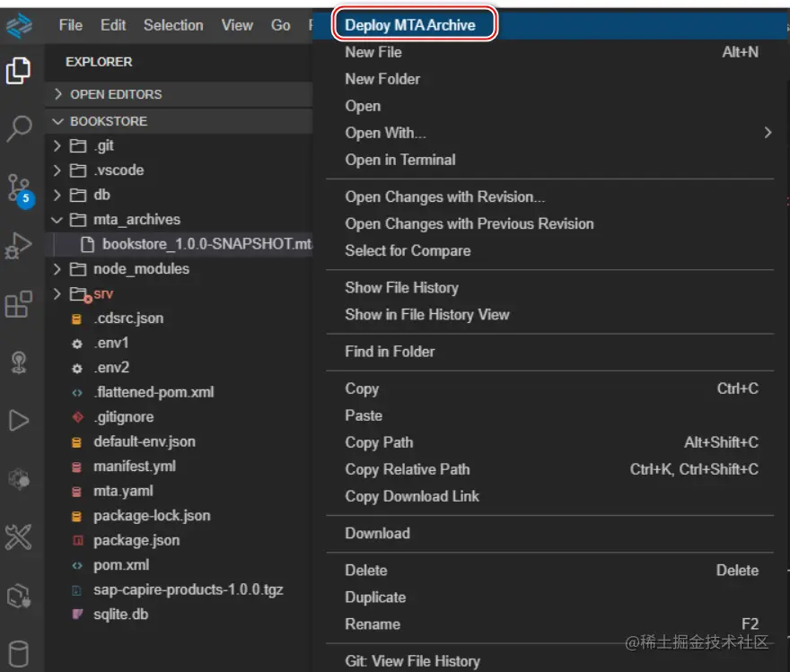The width and height of the screenshot is (790, 672).
Task: Open the Search view icon
Action: pyautogui.click(x=19, y=129)
